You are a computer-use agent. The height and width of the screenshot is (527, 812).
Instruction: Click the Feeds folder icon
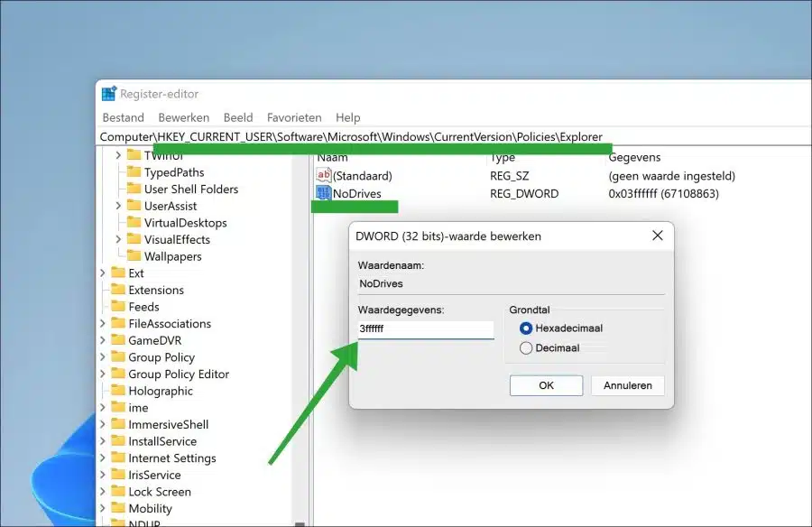click(118, 306)
